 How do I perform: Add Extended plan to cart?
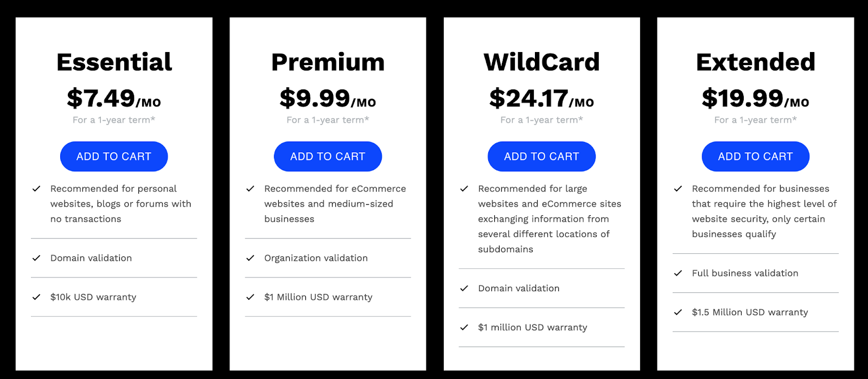pos(755,157)
